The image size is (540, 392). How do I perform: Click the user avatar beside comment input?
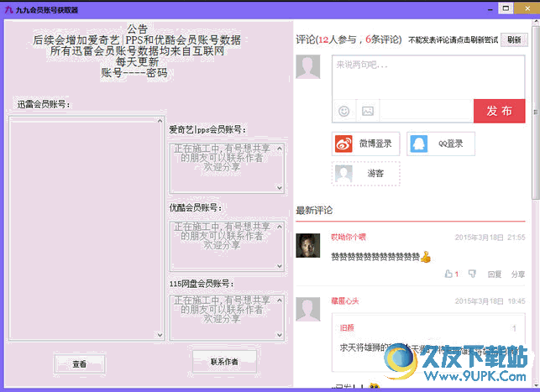coord(308,67)
